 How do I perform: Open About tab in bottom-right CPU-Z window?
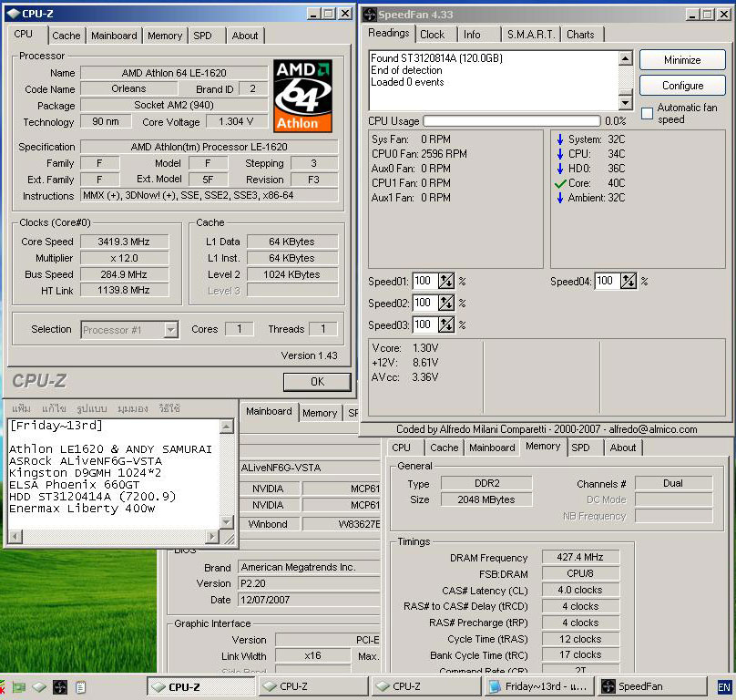coord(623,448)
